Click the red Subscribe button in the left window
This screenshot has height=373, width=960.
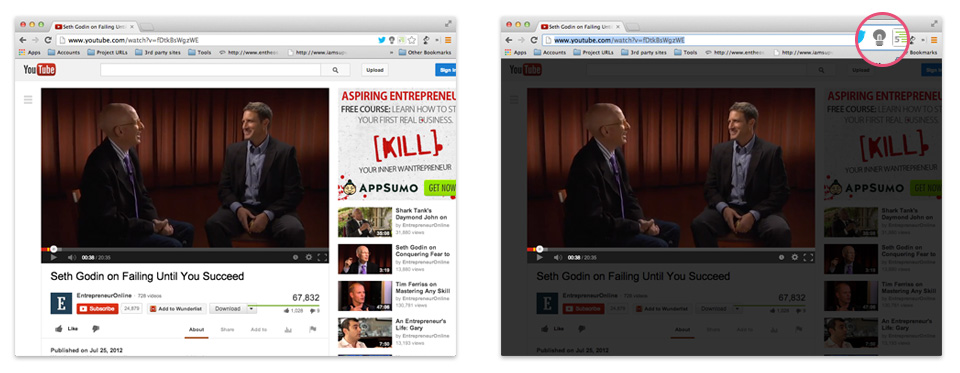pos(97,309)
